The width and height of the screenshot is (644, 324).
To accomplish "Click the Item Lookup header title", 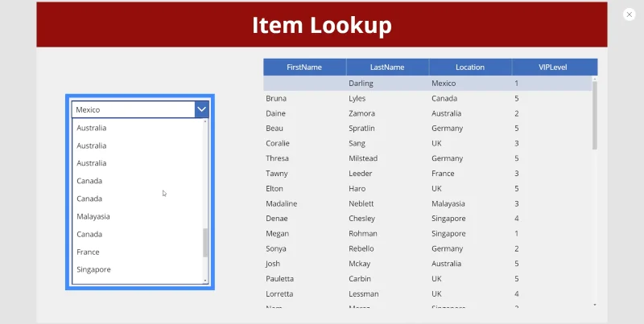I will [x=321, y=26].
